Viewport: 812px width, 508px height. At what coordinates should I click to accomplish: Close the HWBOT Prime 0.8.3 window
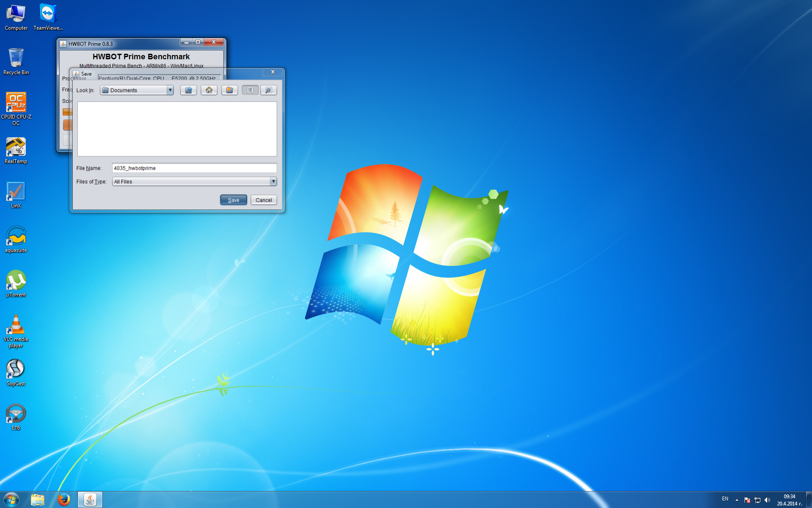coord(214,42)
